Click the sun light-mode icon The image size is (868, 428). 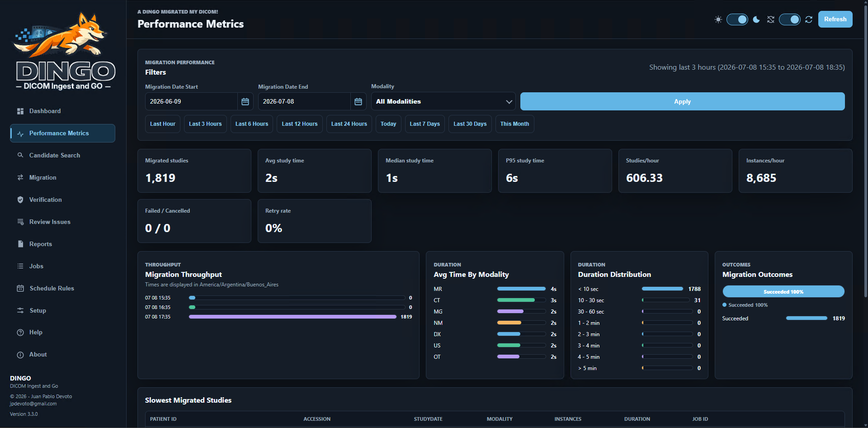[718, 19]
